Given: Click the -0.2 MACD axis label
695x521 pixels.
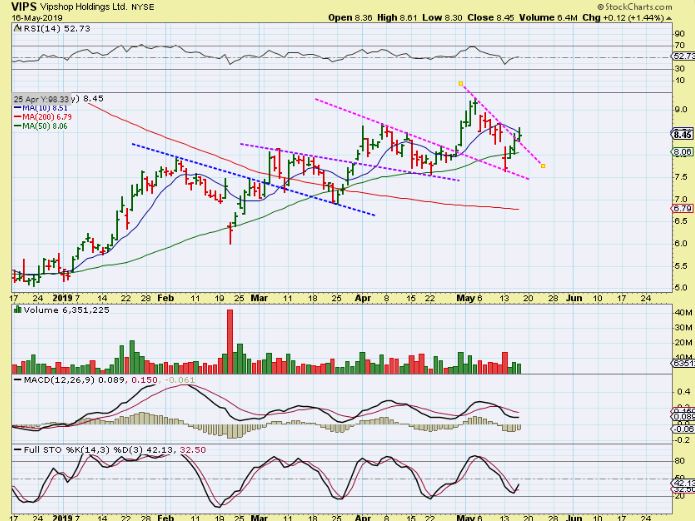Looking at the screenshot, I should [682, 440].
